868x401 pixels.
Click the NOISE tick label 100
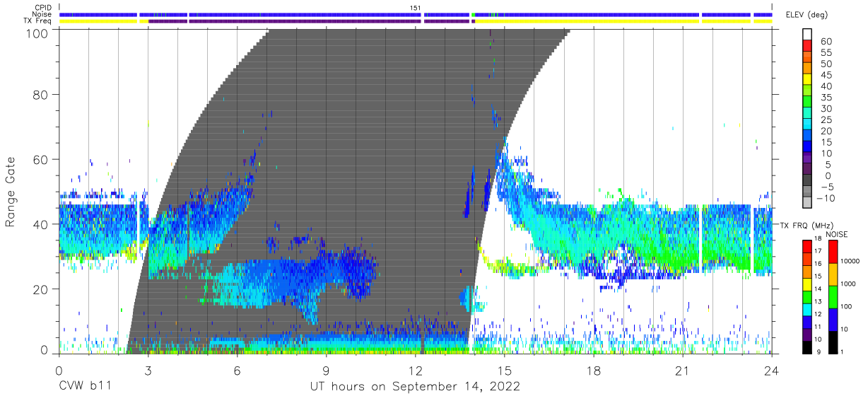click(x=846, y=307)
